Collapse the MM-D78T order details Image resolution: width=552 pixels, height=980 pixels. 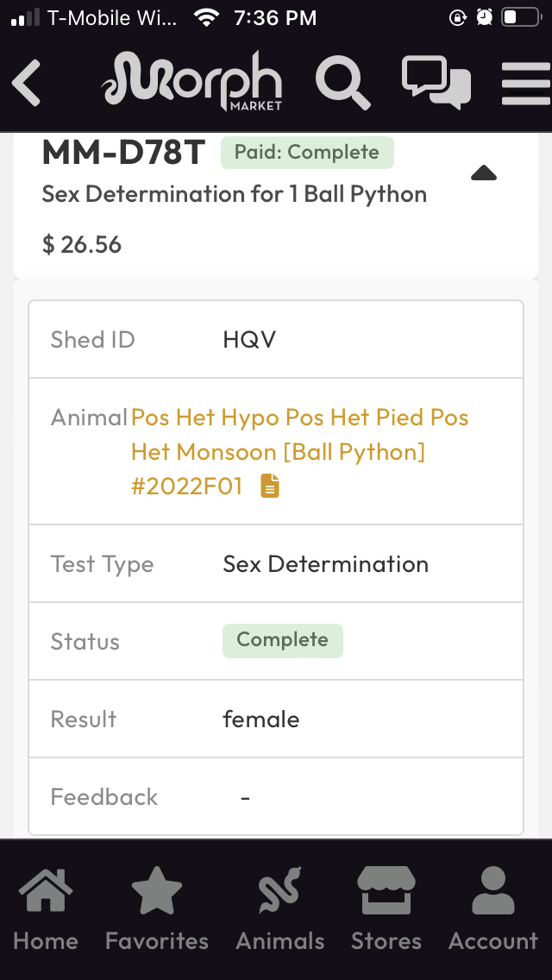(484, 173)
